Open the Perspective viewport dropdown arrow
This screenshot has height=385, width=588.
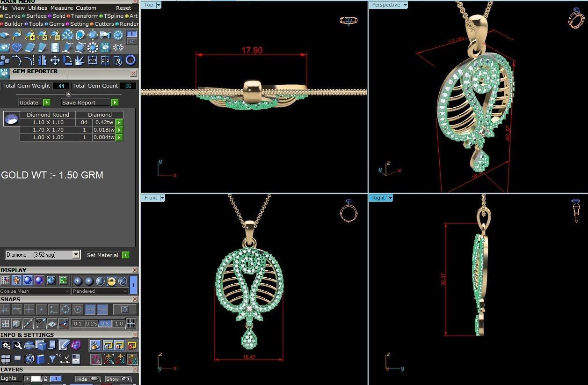(x=405, y=5)
